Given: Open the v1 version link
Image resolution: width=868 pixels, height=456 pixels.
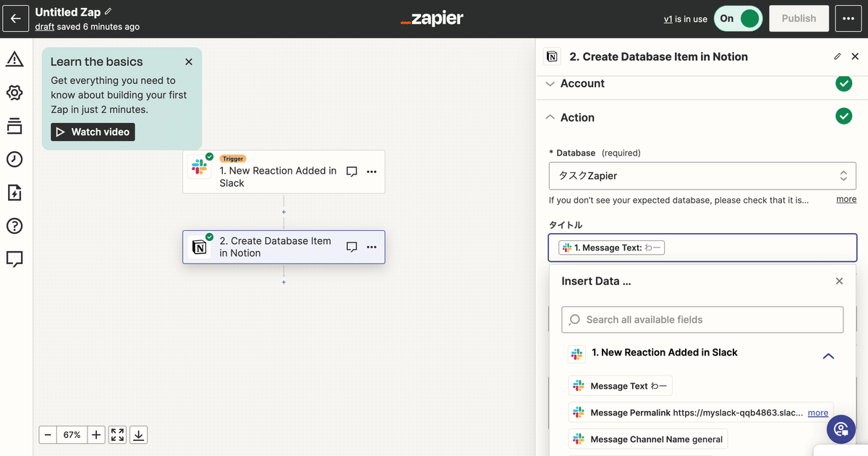Looking at the screenshot, I should click(x=668, y=20).
